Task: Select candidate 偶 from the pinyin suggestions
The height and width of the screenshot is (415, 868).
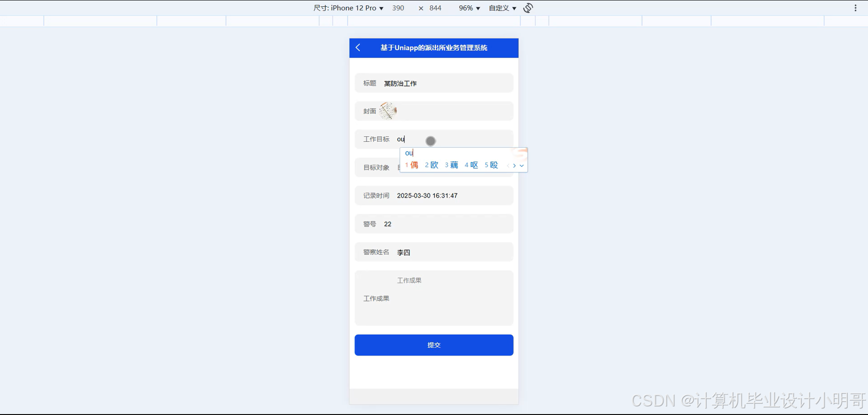Action: 414,165
